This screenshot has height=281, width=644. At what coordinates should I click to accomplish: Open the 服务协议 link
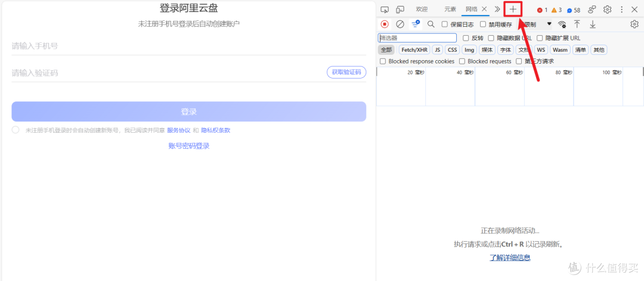click(x=179, y=130)
